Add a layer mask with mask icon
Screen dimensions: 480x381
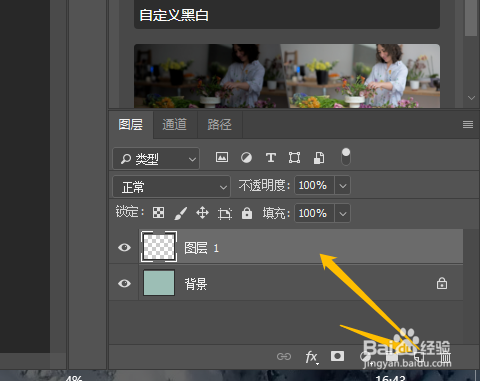(337, 356)
